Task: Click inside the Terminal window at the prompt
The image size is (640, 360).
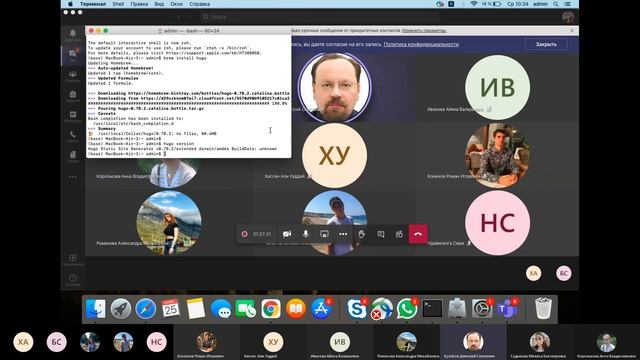Action: click(164, 154)
